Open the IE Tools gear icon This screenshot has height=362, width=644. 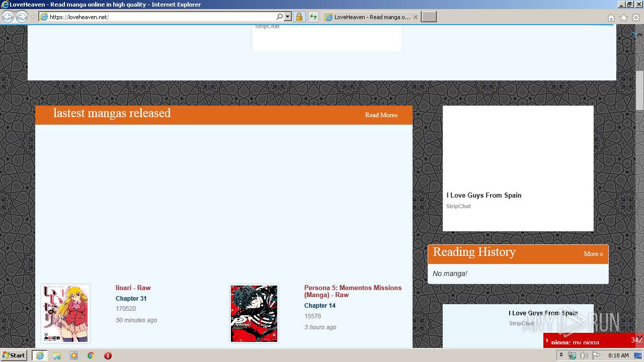click(x=636, y=18)
